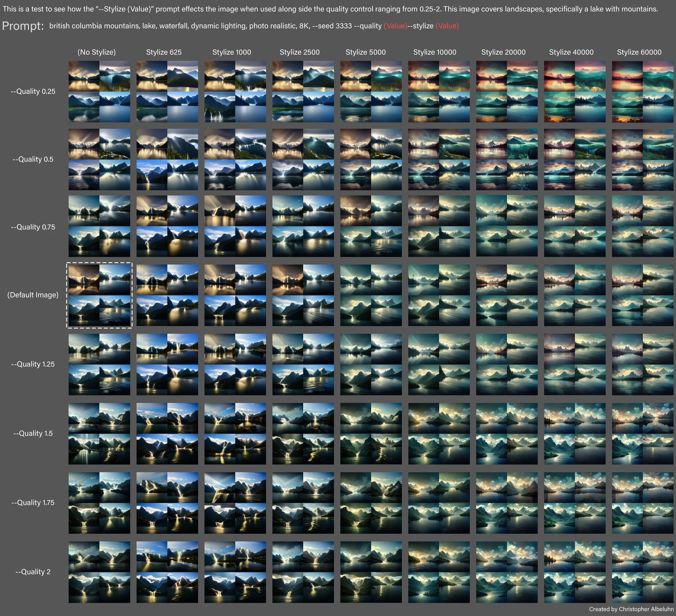Click the Stylize 625 column header
The height and width of the screenshot is (616, 676).
(164, 52)
